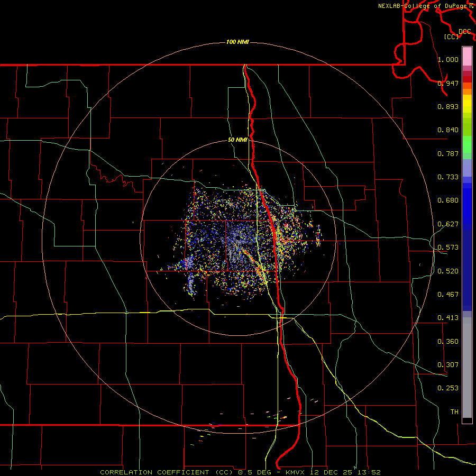Click the 0.467 scale value
The image size is (476, 476).
point(448,295)
